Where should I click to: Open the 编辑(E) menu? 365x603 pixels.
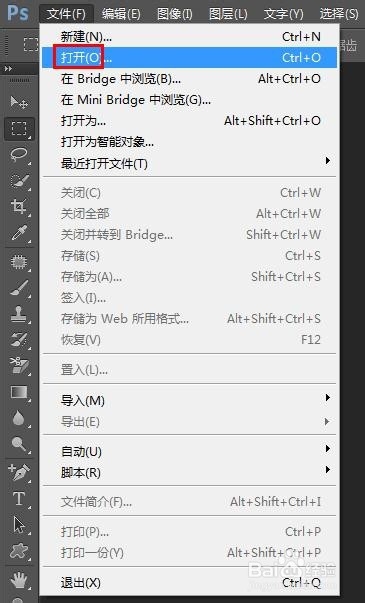121,14
